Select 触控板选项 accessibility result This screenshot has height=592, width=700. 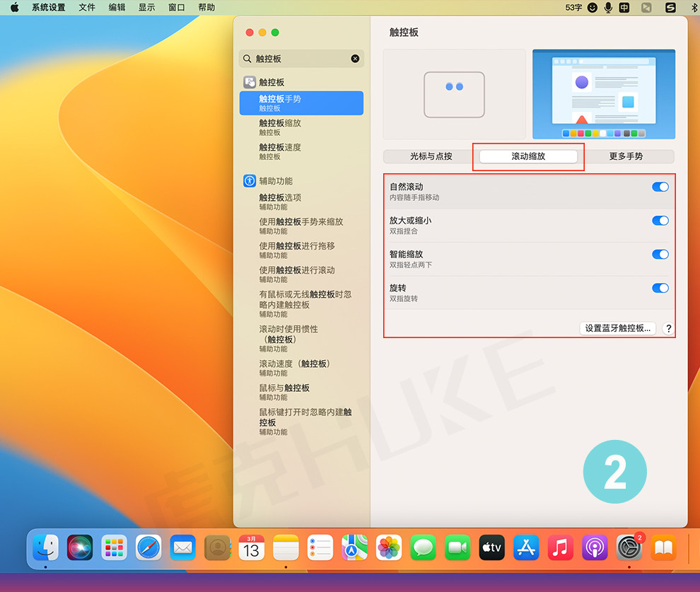(301, 202)
